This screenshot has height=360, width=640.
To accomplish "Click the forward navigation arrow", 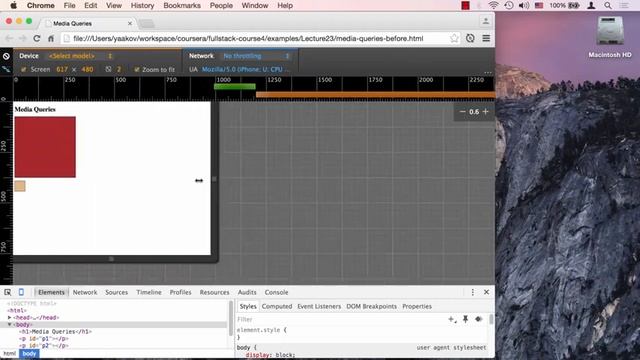I will 23,38.
